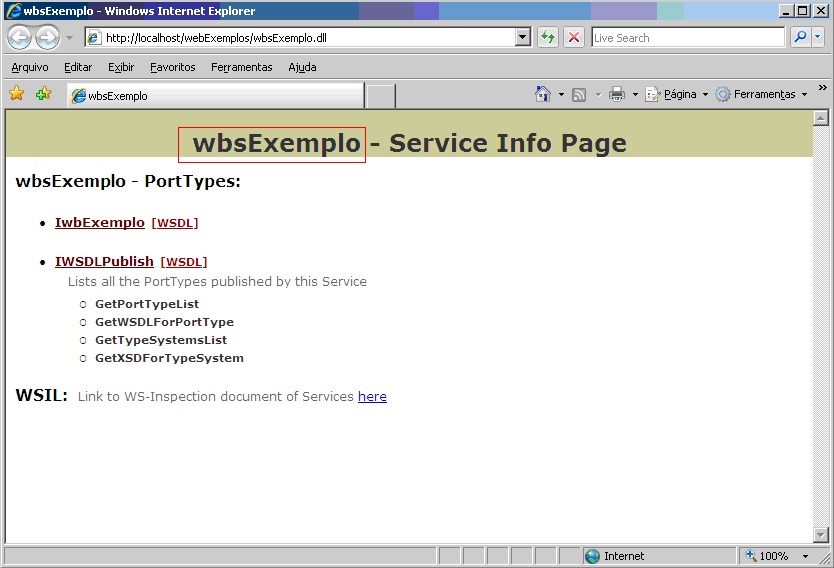Go to the Home page icon
The width and height of the screenshot is (834, 568).
coord(543,94)
